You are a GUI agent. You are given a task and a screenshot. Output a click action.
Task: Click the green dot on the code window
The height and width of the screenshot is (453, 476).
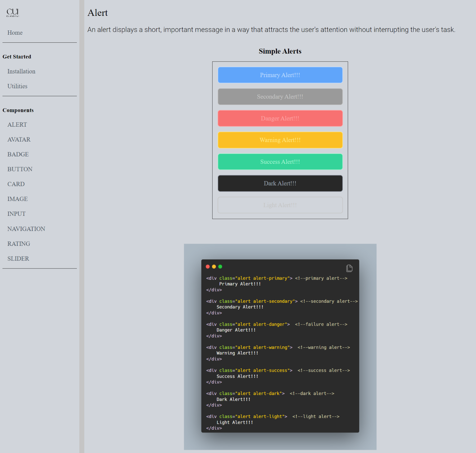click(x=220, y=266)
